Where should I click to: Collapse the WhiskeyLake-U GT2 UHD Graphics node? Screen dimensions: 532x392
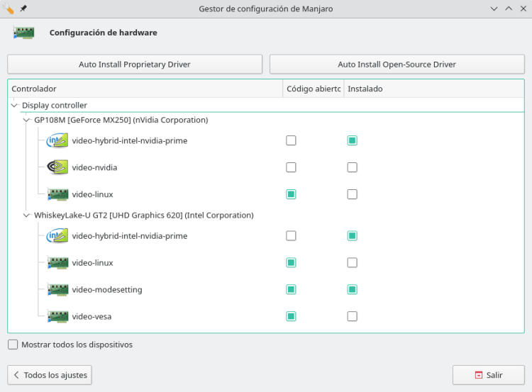pos(27,215)
